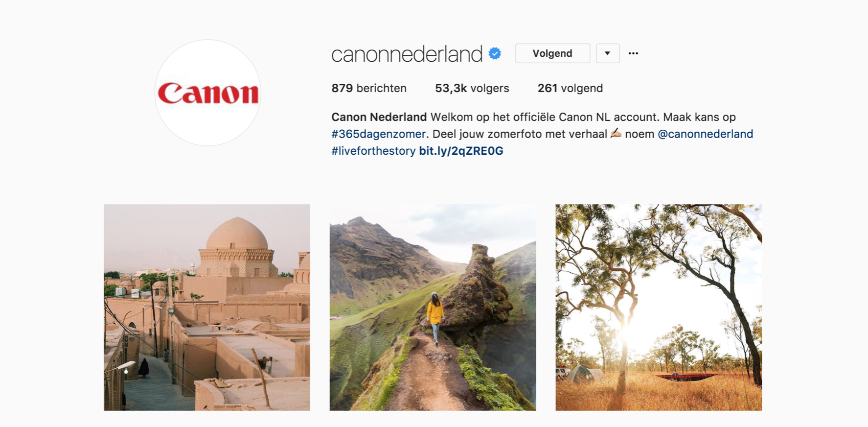
Task: Follow the #365dagenzomer hashtag link
Action: click(378, 134)
